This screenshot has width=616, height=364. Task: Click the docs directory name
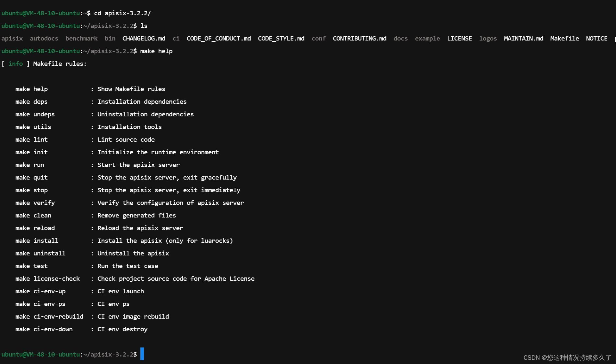(x=400, y=38)
